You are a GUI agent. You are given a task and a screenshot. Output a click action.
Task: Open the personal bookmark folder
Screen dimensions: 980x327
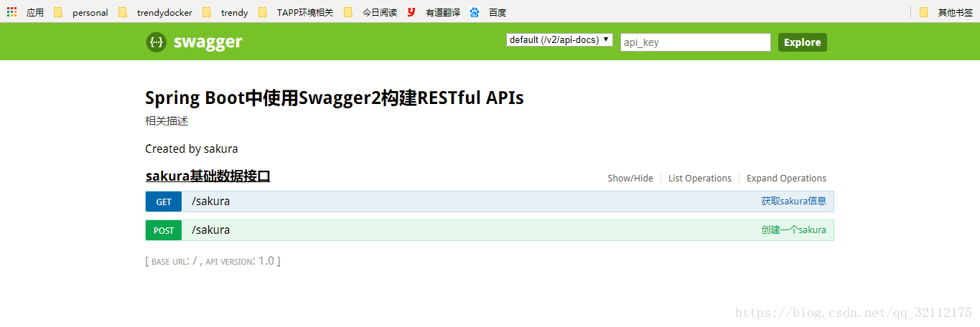point(81,12)
